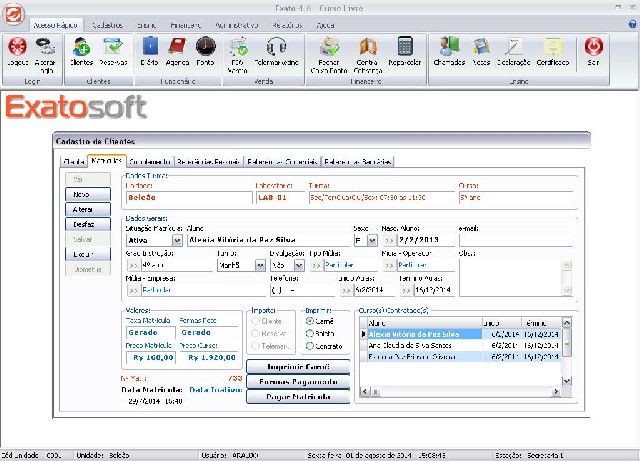Click the shopping-cart sales icon

click(x=238, y=46)
